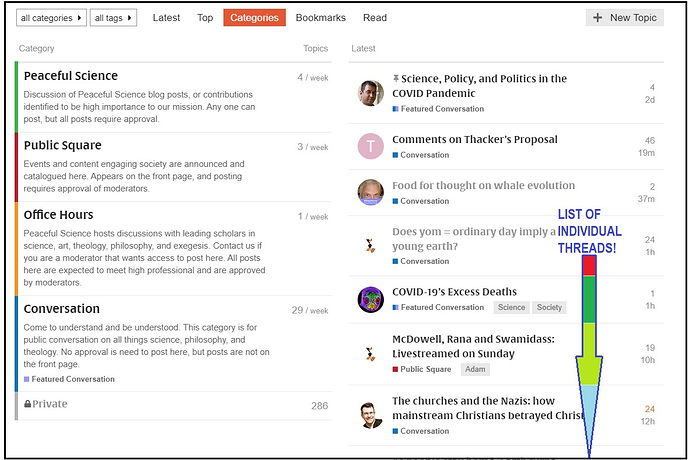689x460 pixels.
Task: Expand the all categories dropdown
Action: 52,18
